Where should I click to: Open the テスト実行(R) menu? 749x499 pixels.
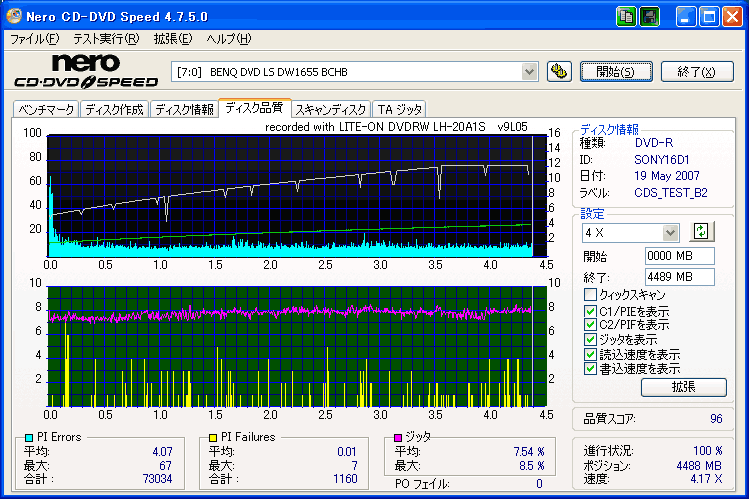106,39
